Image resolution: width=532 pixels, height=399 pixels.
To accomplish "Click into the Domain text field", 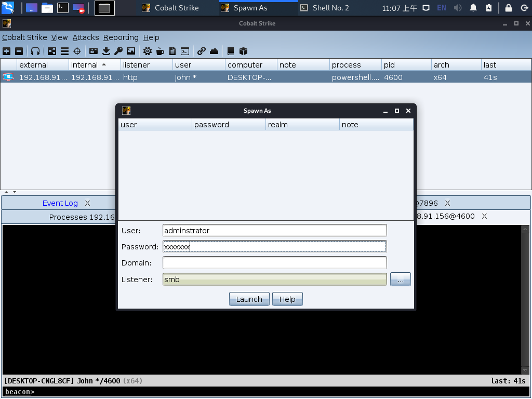I will tap(274, 263).
